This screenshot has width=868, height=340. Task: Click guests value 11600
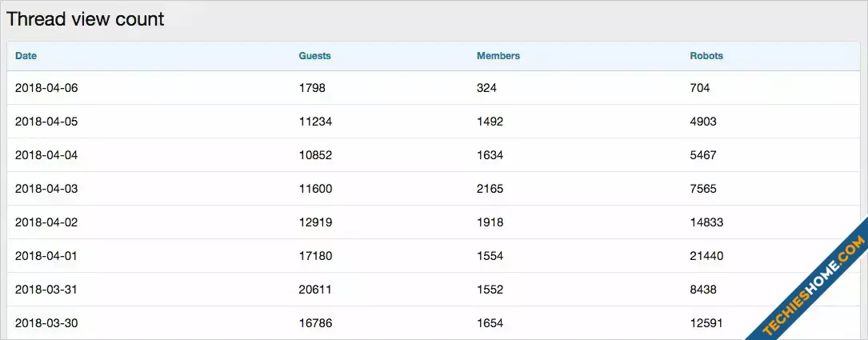pos(315,189)
